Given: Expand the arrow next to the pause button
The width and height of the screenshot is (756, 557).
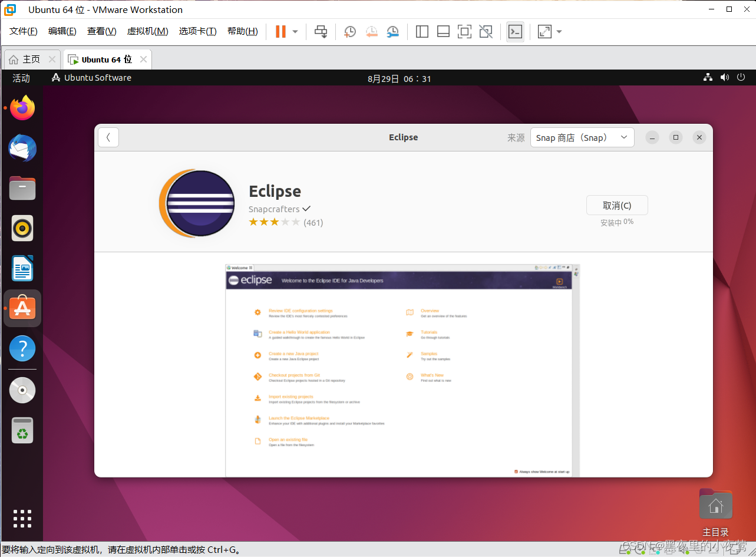Looking at the screenshot, I should pos(295,31).
